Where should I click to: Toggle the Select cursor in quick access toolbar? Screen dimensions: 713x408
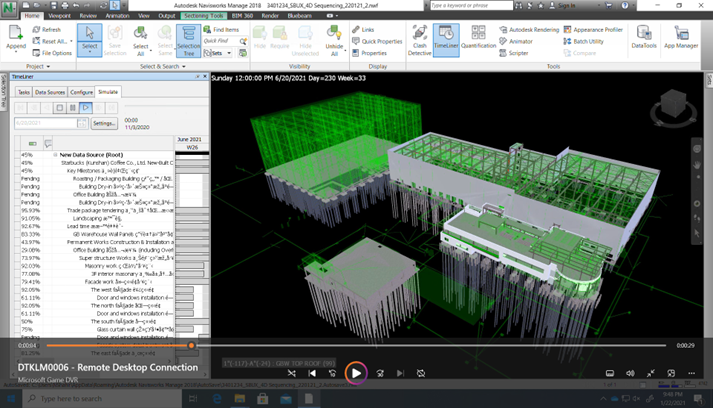point(115,5)
